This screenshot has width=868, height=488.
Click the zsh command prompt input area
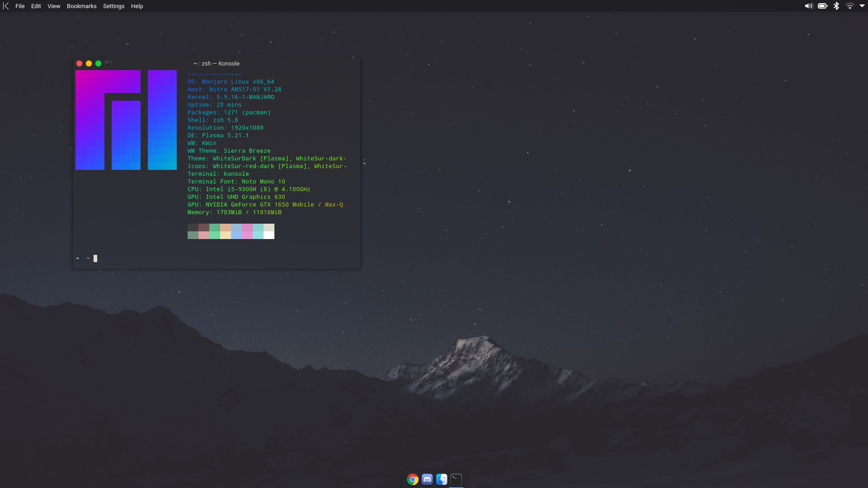point(95,258)
